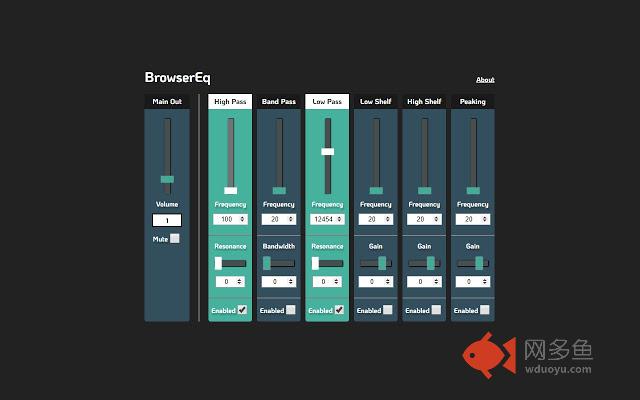This screenshot has width=640, height=400.
Task: Click the Band Pass Bandwidth slider handle
Action: [x=267, y=263]
